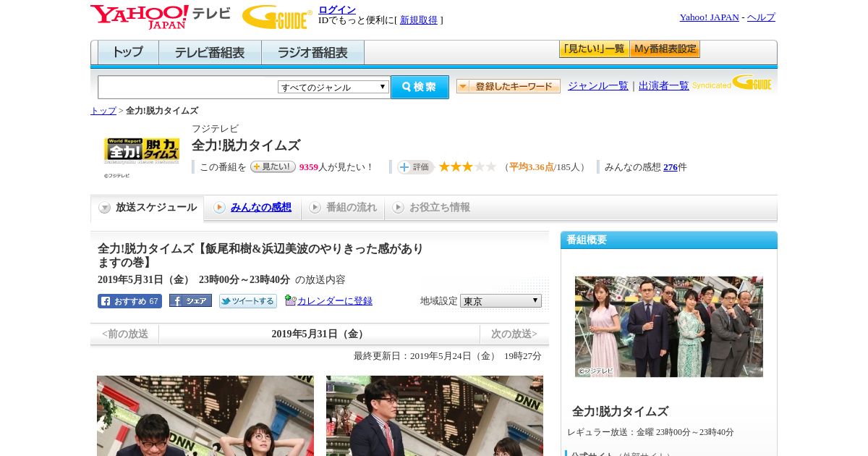Open the ジャンル一覧 link
The image size is (868, 456).
[x=598, y=85]
